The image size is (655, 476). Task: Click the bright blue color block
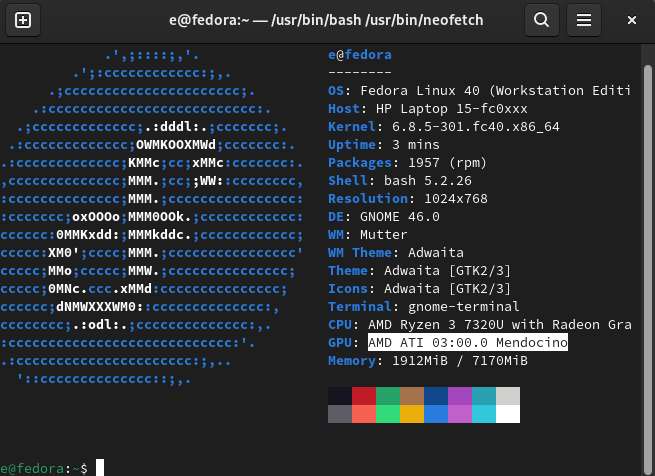[x=436, y=414]
